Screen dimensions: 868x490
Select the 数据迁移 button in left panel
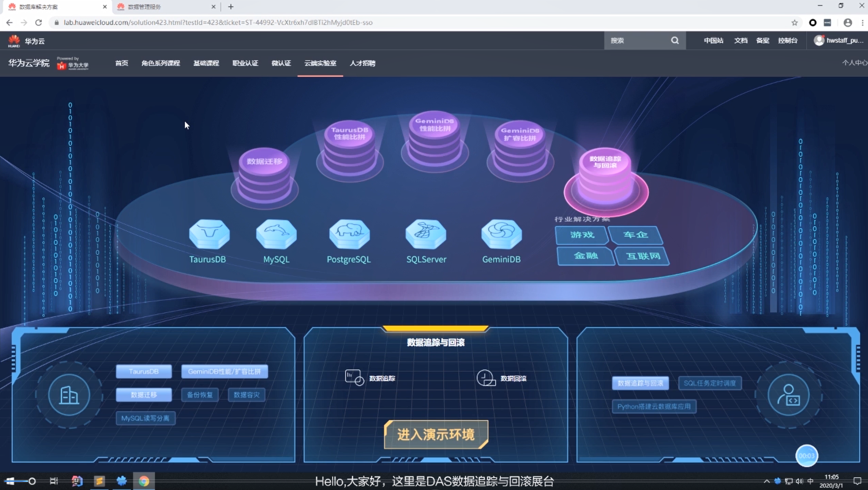point(144,394)
